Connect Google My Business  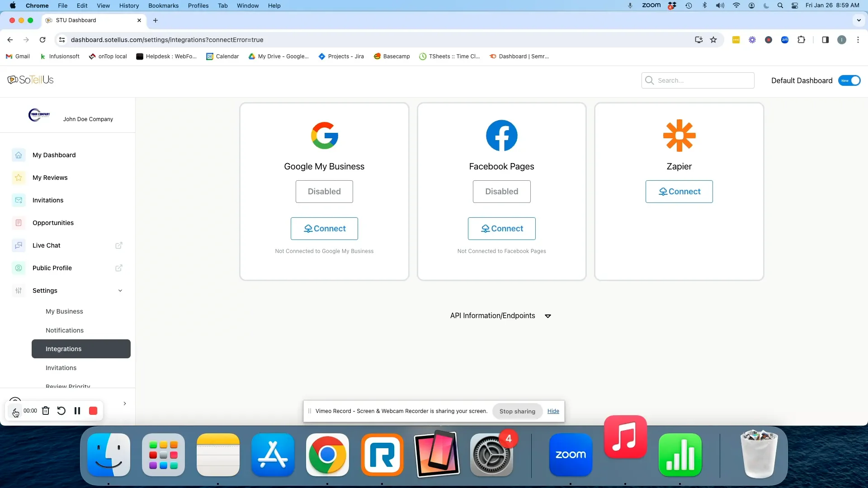coord(324,229)
